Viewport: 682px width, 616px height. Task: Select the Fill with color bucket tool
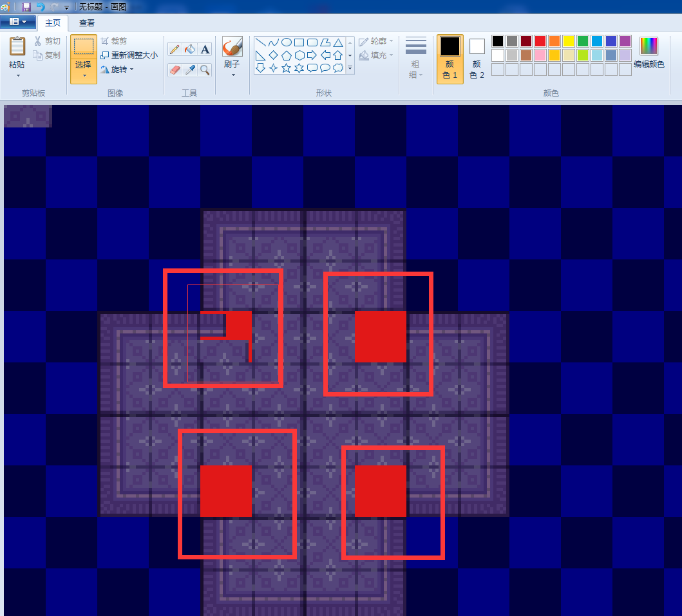coord(189,49)
